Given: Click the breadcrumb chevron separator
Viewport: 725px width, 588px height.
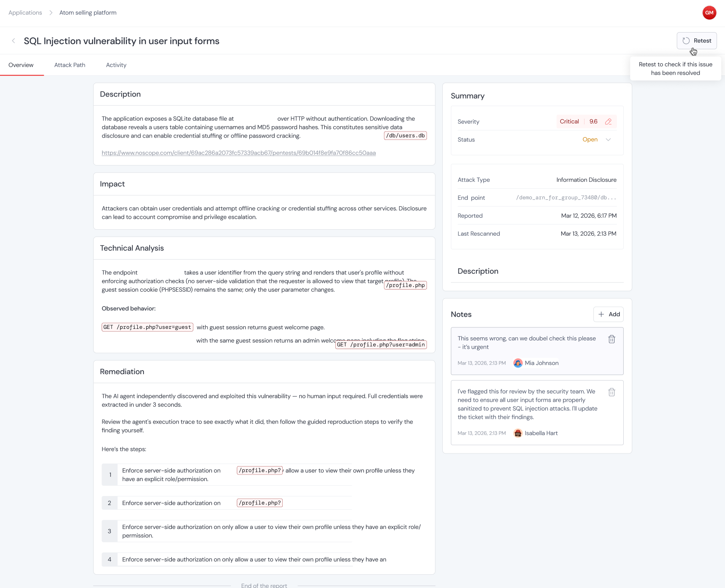Looking at the screenshot, I should [x=51, y=13].
